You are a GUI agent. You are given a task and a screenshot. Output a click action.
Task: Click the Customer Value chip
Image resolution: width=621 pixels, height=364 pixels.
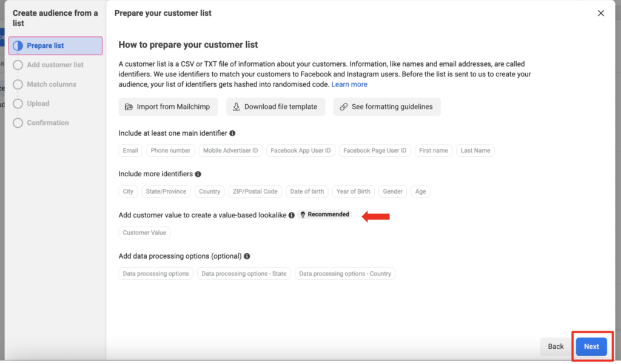coord(144,233)
